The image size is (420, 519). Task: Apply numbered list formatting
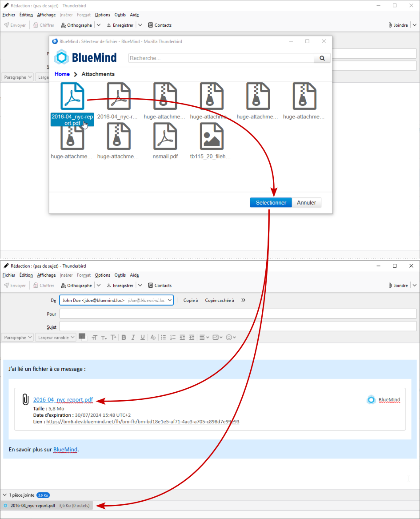173,338
